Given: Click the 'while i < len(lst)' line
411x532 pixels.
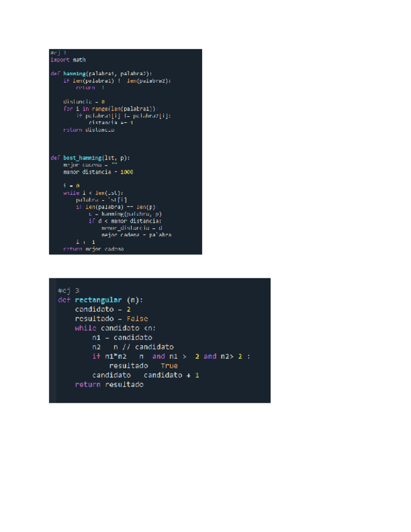Looking at the screenshot, I should (x=93, y=193).
